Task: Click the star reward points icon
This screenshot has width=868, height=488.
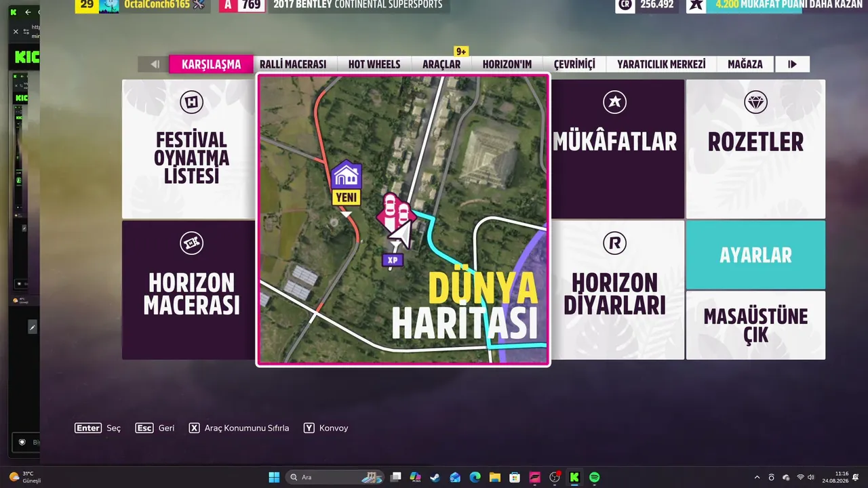Action: 696,5
